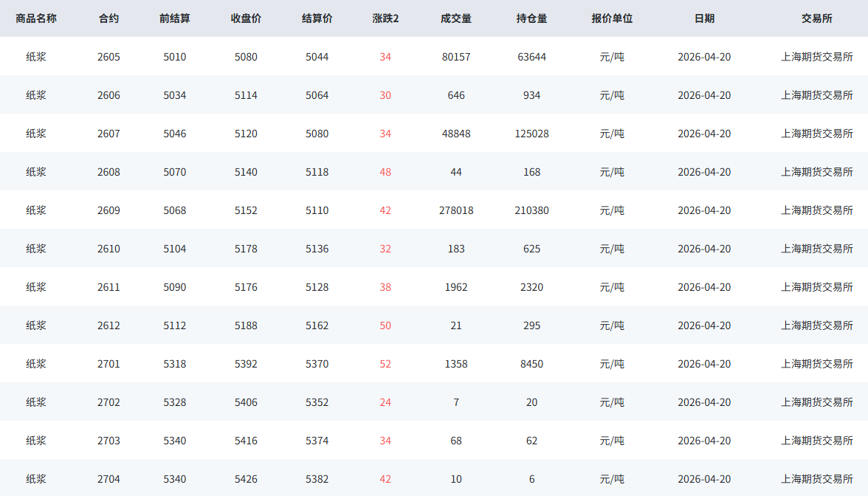
Task: Click the 商品名称 column header
Action: point(36,18)
